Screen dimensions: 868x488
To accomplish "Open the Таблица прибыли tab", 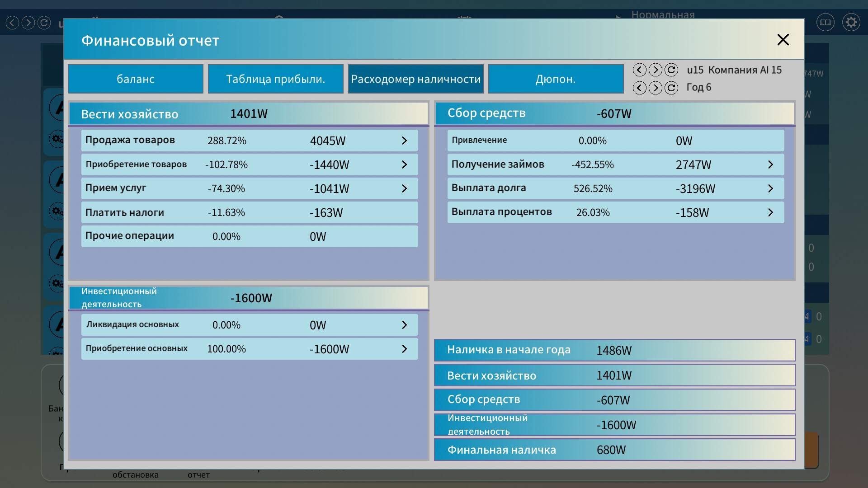I will pos(275,79).
